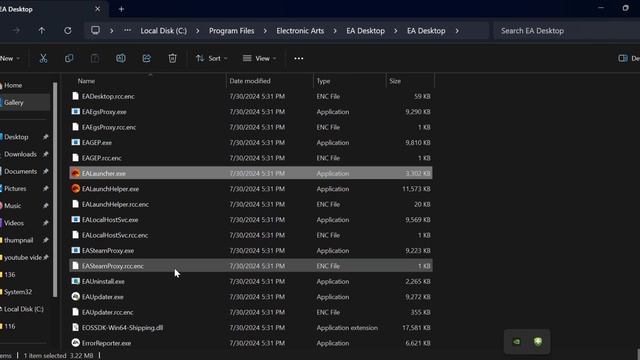Open System32 in navigation pane
The height and width of the screenshot is (360, 640).
coord(18,292)
